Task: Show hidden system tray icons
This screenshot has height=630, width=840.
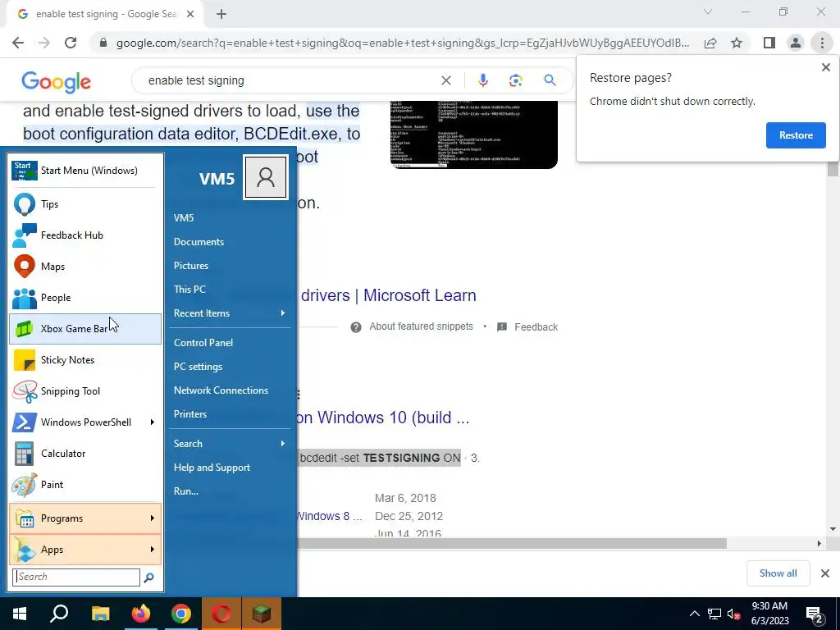Action: 694,614
